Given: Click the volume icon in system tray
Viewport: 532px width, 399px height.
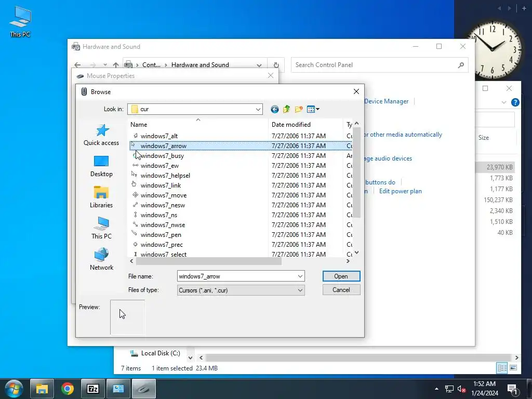Looking at the screenshot, I should click(461, 389).
